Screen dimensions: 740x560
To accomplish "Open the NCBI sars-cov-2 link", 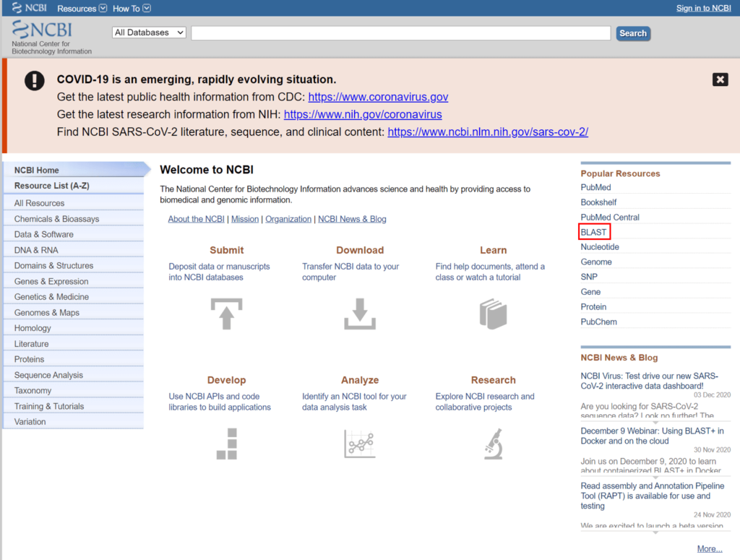I will click(488, 132).
